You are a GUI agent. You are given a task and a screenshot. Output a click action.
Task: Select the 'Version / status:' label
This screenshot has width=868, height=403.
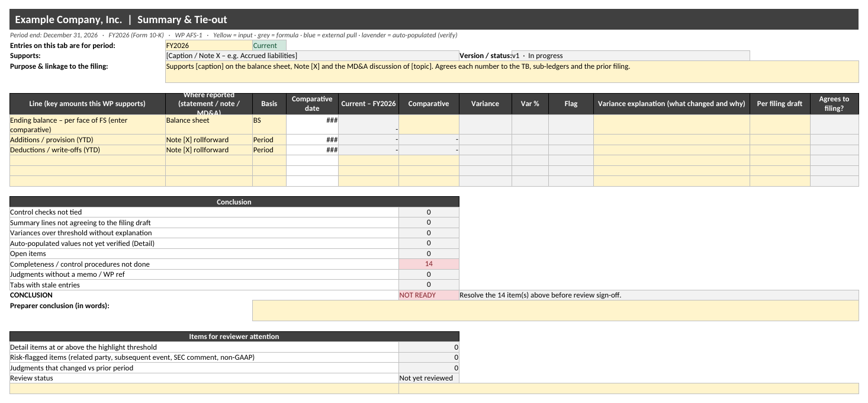point(486,56)
